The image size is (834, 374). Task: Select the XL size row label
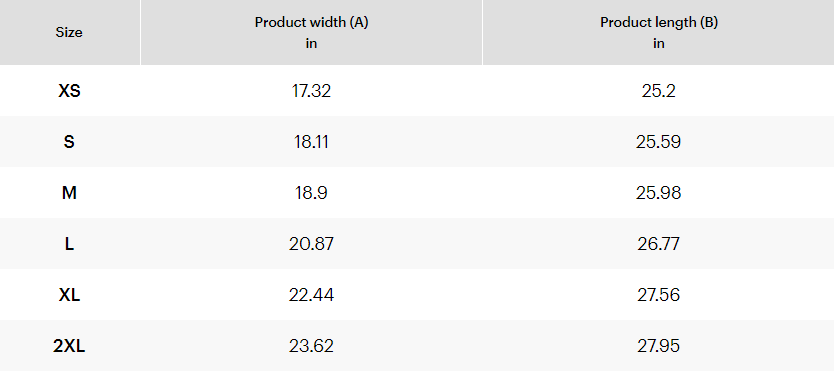(x=69, y=295)
